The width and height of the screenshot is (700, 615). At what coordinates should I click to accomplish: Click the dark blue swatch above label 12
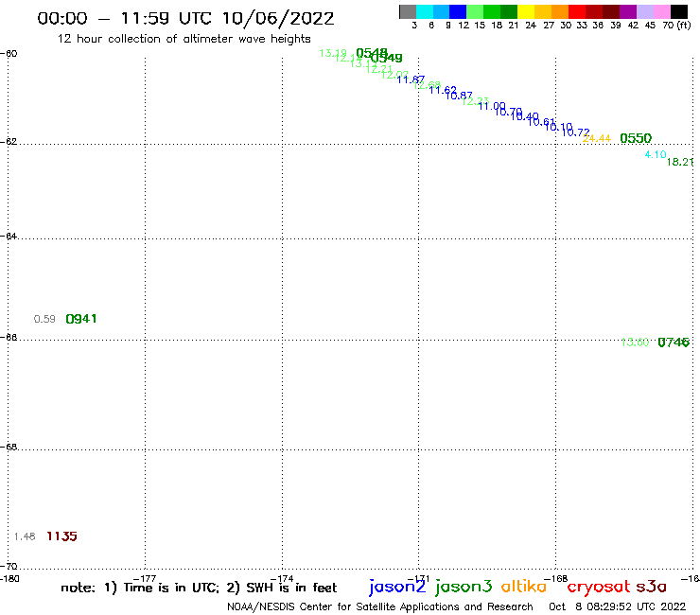pyautogui.click(x=458, y=11)
